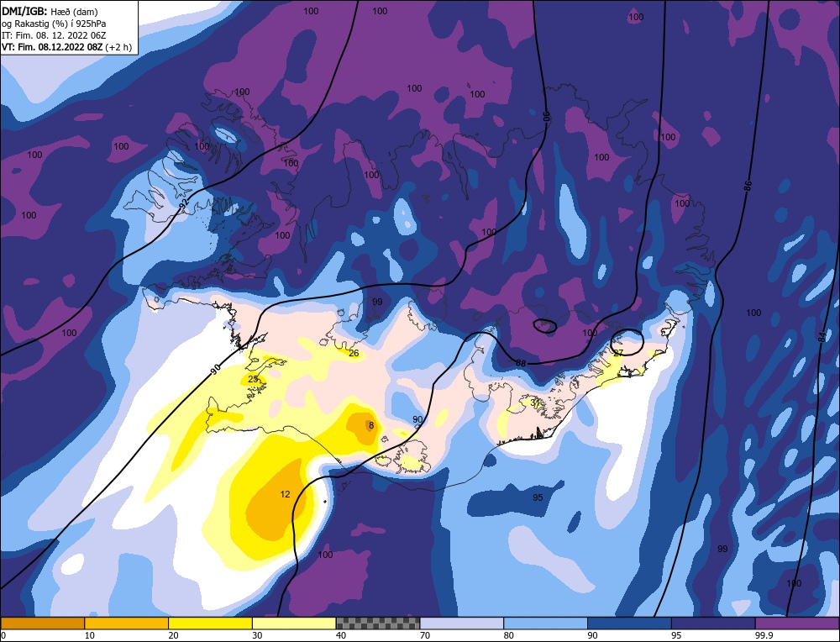Viewport: 840px width, 642px height.
Task: Click the checkered 40–70 legend swatch
Action: 378,623
